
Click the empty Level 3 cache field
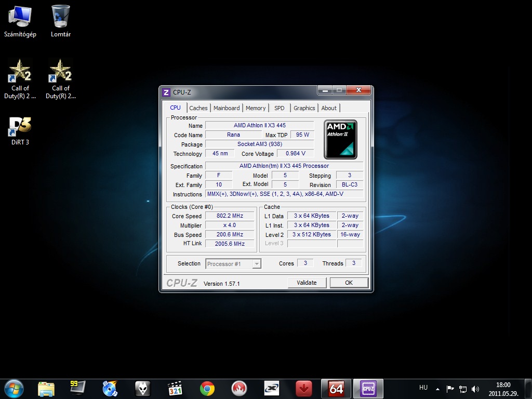pos(312,244)
